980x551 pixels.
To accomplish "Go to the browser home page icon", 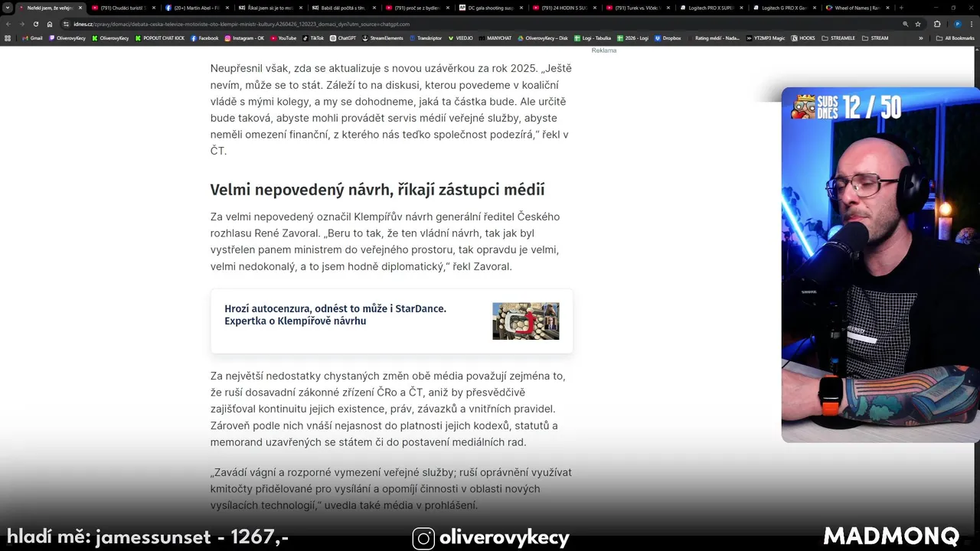I will (50, 24).
